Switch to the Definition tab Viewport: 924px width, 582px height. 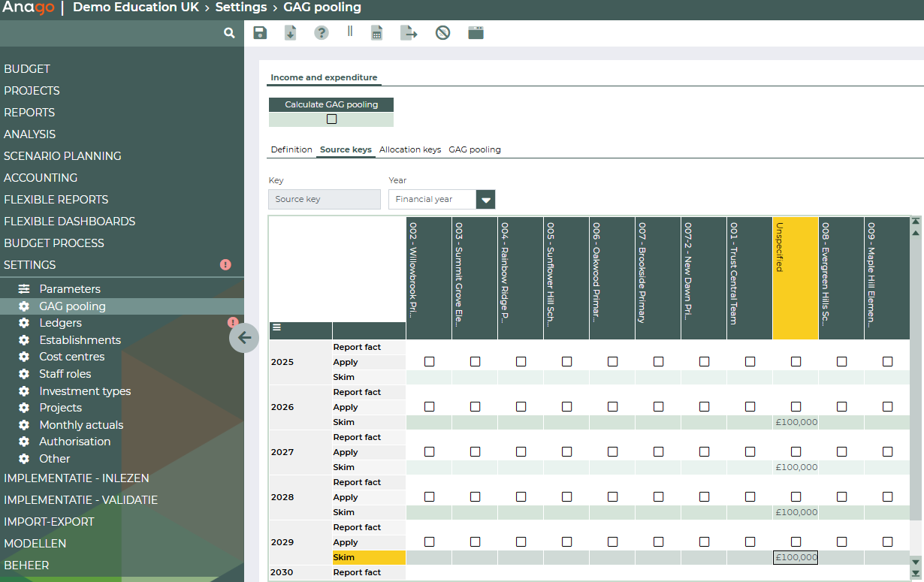pyautogui.click(x=291, y=149)
